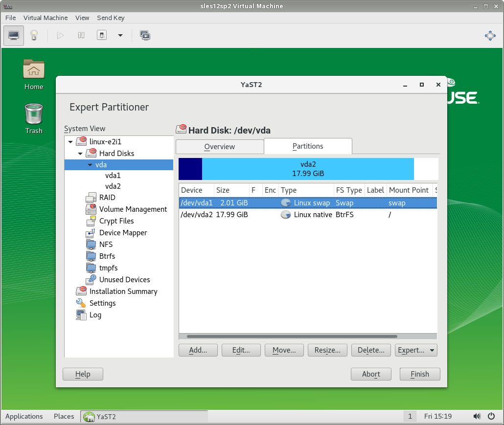Switch to the Overview tab
504x425 pixels.
pyautogui.click(x=219, y=146)
